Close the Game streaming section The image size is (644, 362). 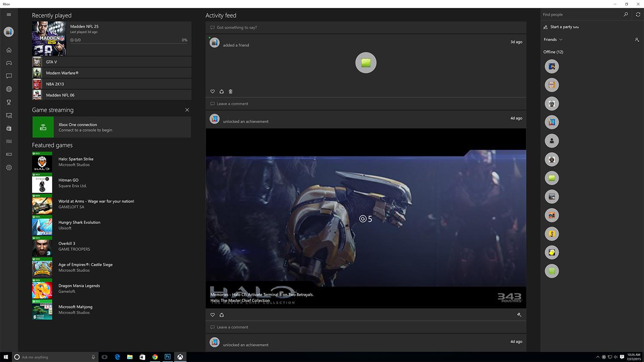(187, 110)
